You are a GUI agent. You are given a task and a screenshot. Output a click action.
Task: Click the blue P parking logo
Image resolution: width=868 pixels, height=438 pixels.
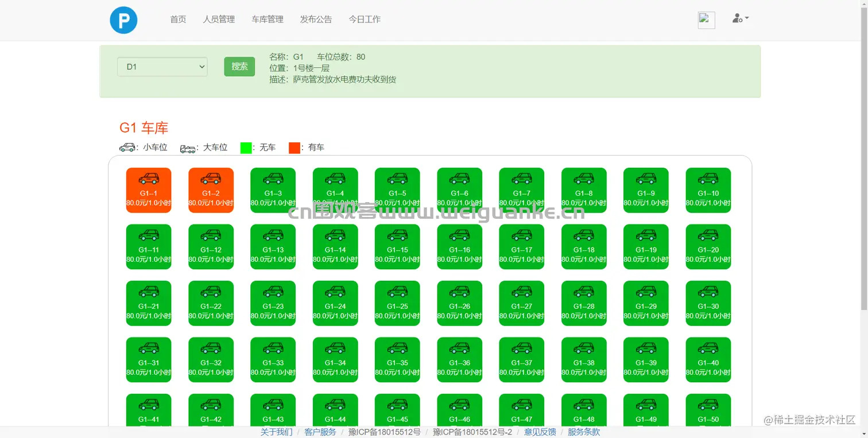(x=123, y=20)
